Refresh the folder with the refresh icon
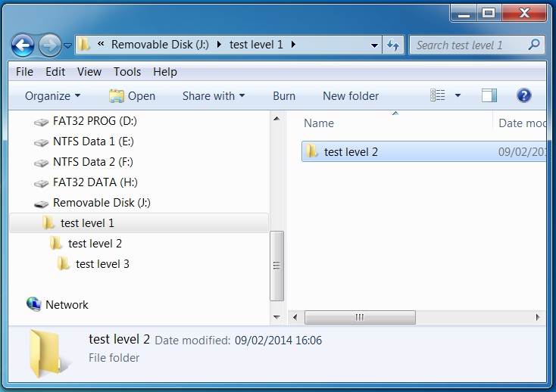Viewport: 556px width, 392px height. [393, 45]
